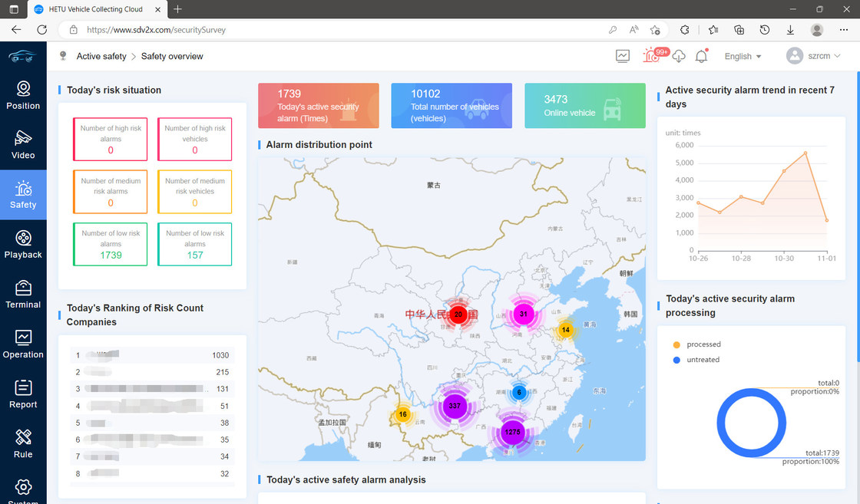Screen dimensions: 860x504
Task: Open the notification bell in the header
Action: [x=701, y=56]
